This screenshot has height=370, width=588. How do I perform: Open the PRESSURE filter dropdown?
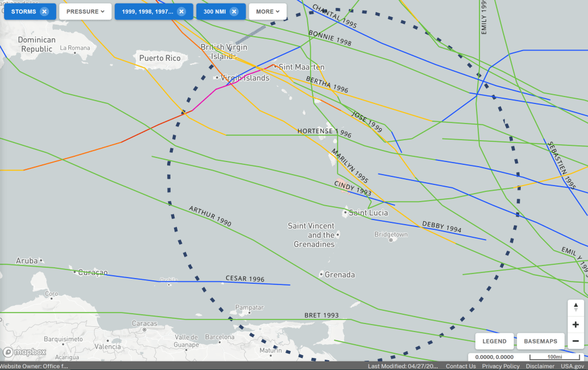point(85,11)
